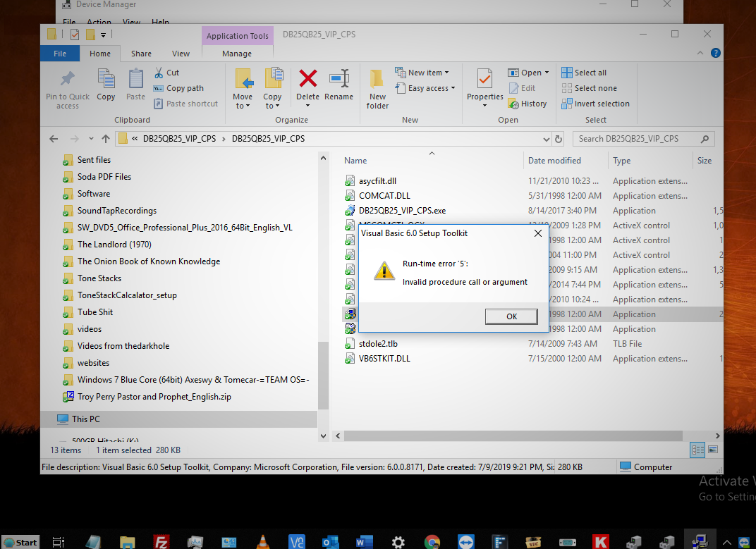Open History in the Open group

pos(528,104)
